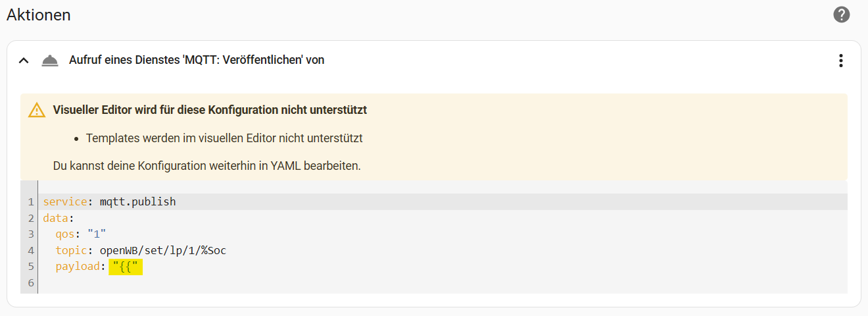Click the yellow warning triangle icon

(x=37, y=111)
